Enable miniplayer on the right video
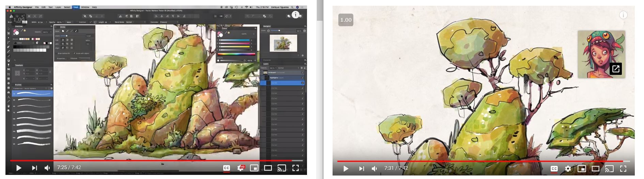Image resolution: width=644 pixels, height=179 pixels. click(582, 168)
